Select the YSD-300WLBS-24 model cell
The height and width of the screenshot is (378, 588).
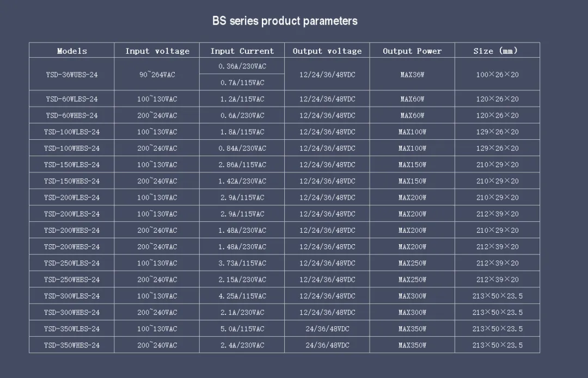(72, 295)
